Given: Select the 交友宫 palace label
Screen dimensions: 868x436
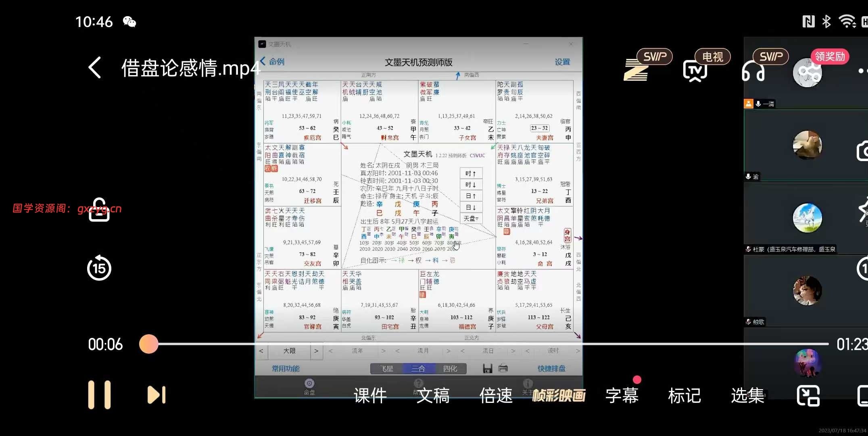Looking at the screenshot, I should tap(313, 264).
